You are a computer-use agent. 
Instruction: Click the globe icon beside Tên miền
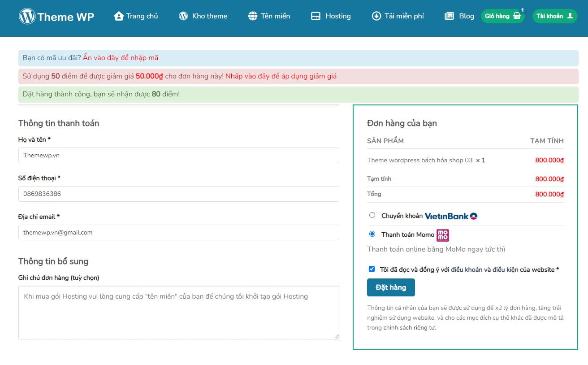click(x=252, y=16)
